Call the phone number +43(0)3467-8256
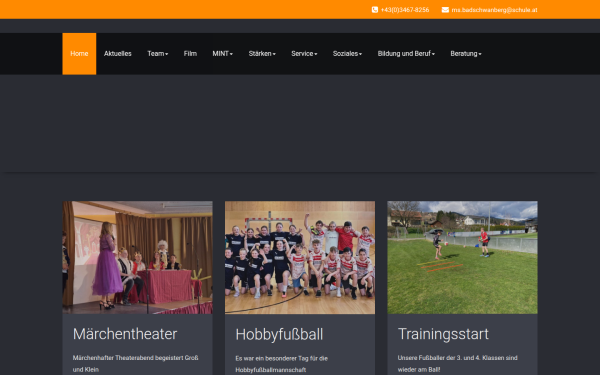 405,10
